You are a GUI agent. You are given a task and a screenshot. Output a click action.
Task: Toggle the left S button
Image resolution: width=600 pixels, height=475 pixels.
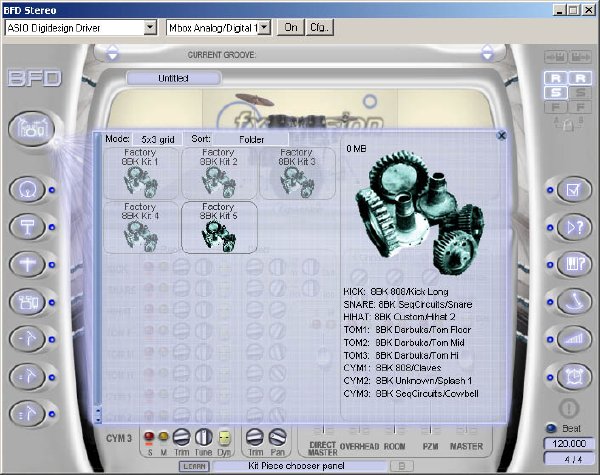556,93
